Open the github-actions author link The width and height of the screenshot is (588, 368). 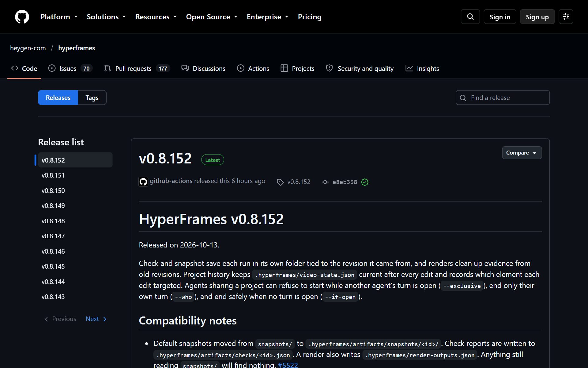(171, 181)
